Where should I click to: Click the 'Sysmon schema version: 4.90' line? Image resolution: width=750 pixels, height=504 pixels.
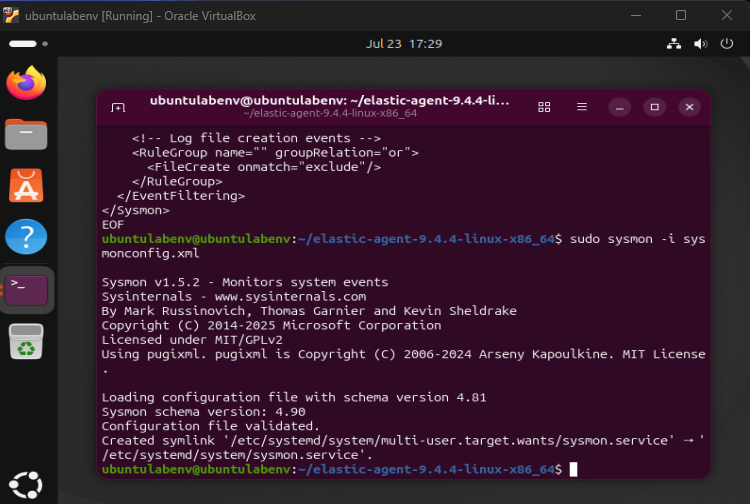[203, 412]
